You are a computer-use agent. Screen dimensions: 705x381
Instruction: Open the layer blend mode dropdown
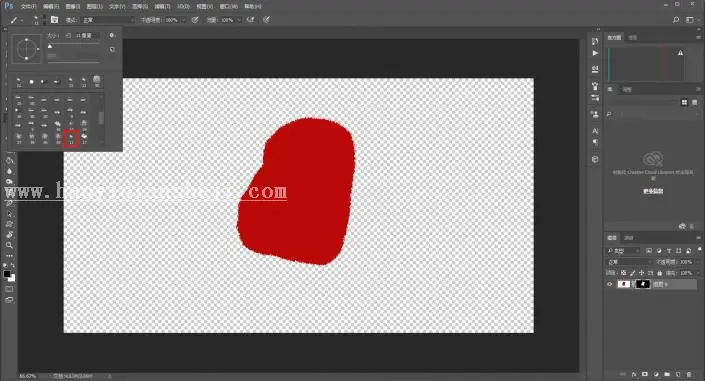point(629,262)
